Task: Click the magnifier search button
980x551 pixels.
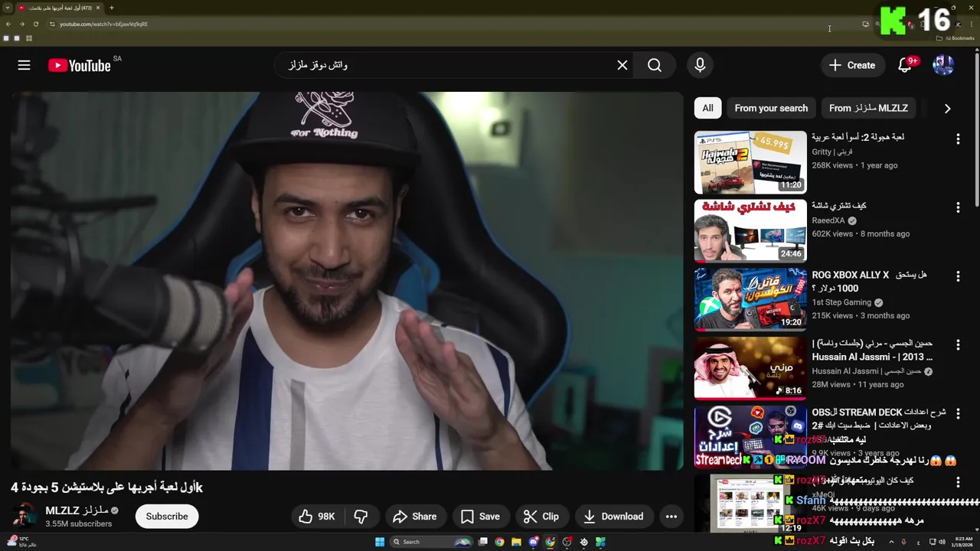Action: coord(655,66)
